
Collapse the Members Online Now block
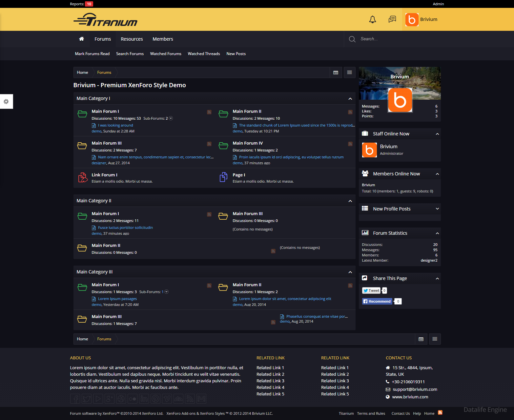(437, 174)
